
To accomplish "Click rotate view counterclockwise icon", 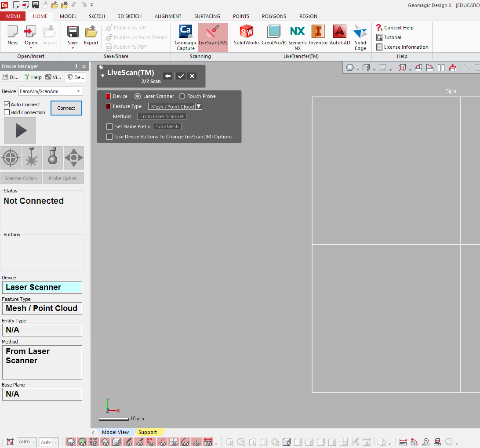I will coord(418,68).
